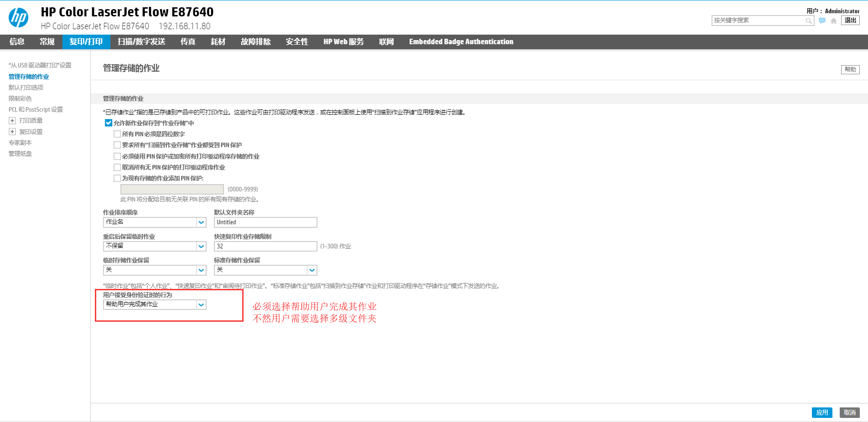Click the 帮助 button
The width and height of the screenshot is (868, 422).
click(850, 70)
